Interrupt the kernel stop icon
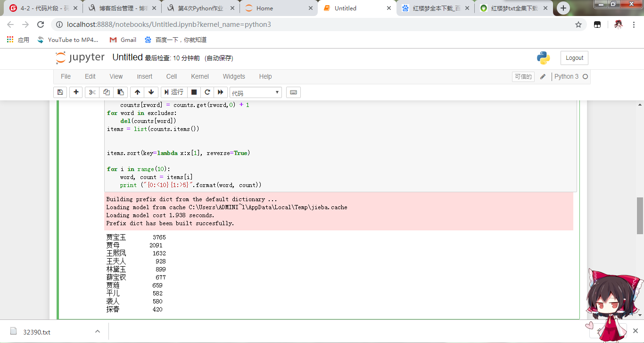The height and width of the screenshot is (343, 644). click(x=194, y=92)
